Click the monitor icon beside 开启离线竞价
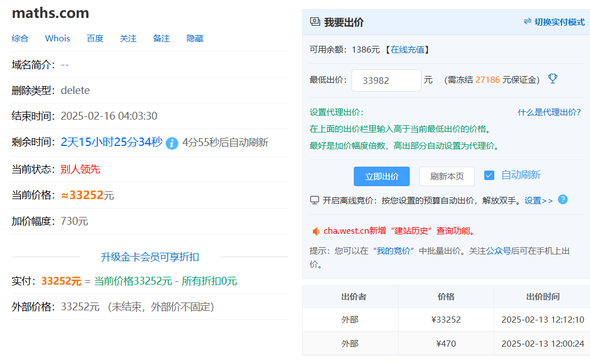Image resolution: width=590 pixels, height=364 pixels. pos(315,200)
